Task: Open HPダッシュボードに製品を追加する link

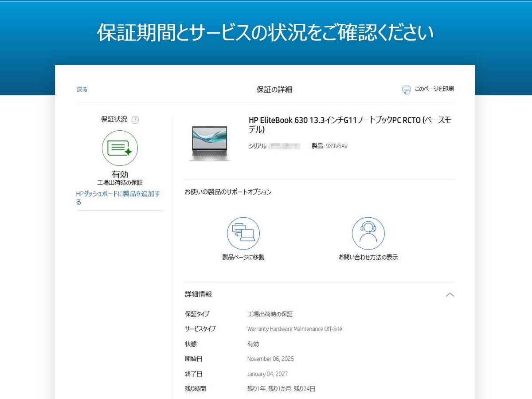Action: click(118, 198)
